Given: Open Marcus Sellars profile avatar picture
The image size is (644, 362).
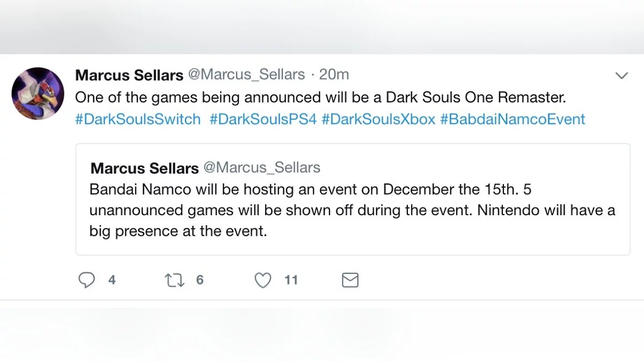Looking at the screenshot, I should point(38,93).
